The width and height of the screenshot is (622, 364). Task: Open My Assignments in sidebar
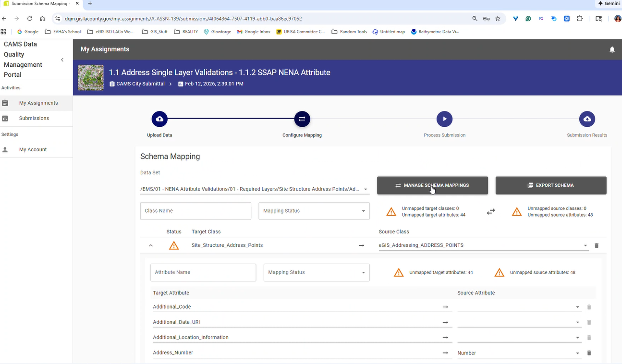(38, 103)
